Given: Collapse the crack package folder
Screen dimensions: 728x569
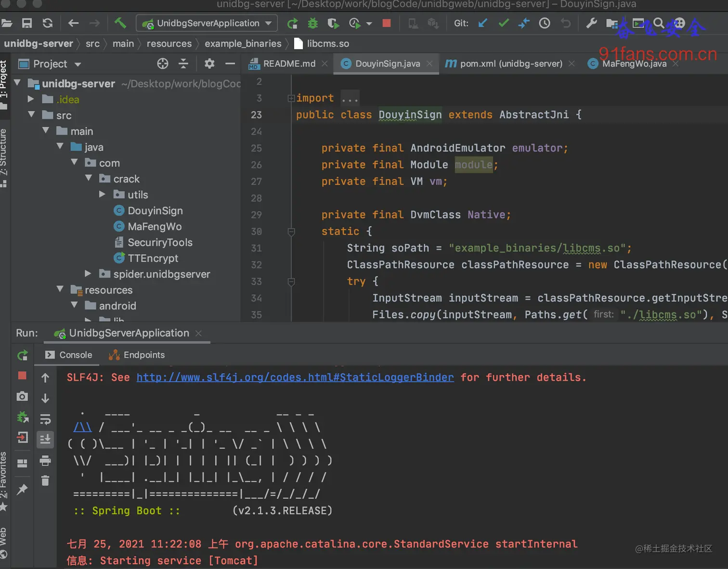Looking at the screenshot, I should pos(89,179).
